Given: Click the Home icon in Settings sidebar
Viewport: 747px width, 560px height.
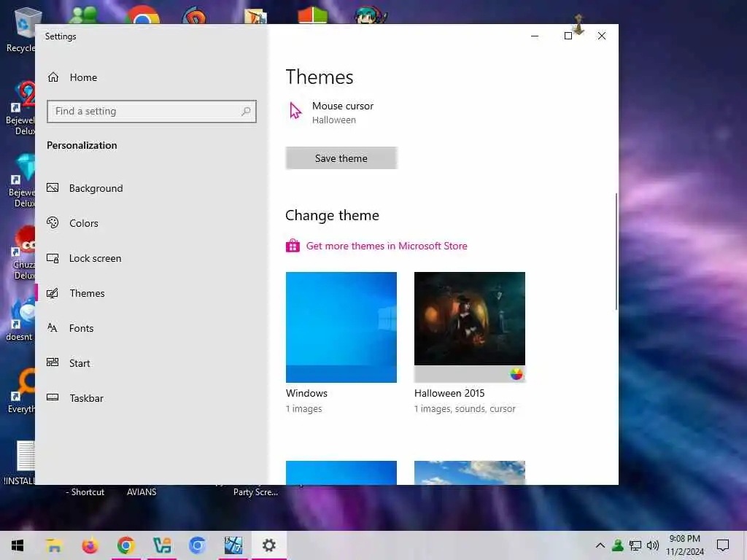Looking at the screenshot, I should (53, 77).
